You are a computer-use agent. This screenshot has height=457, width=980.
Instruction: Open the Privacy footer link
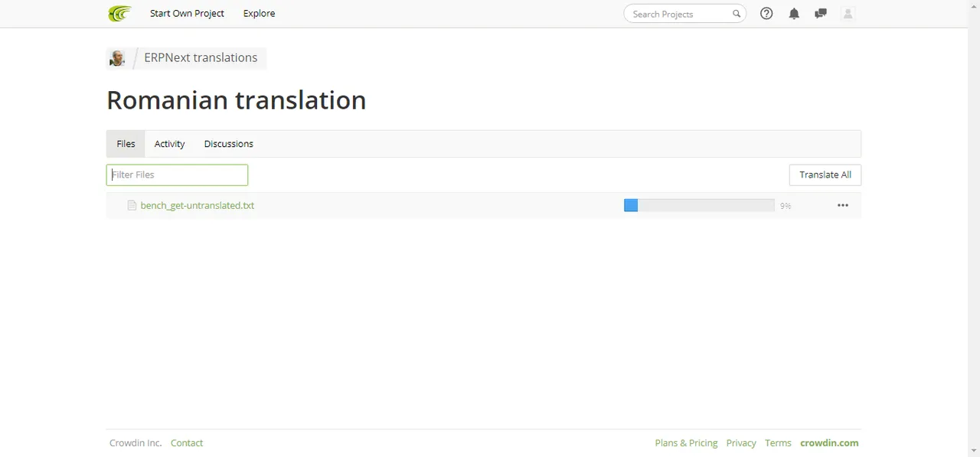point(741,443)
